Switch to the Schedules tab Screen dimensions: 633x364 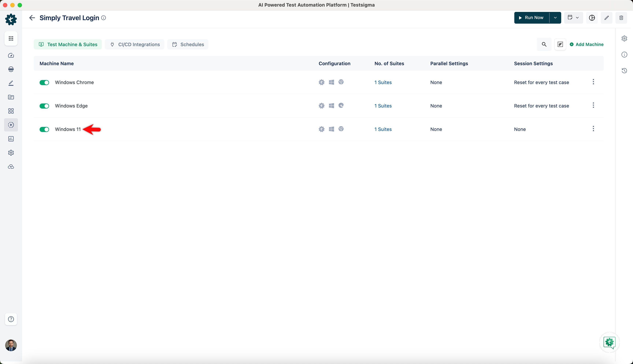point(188,44)
